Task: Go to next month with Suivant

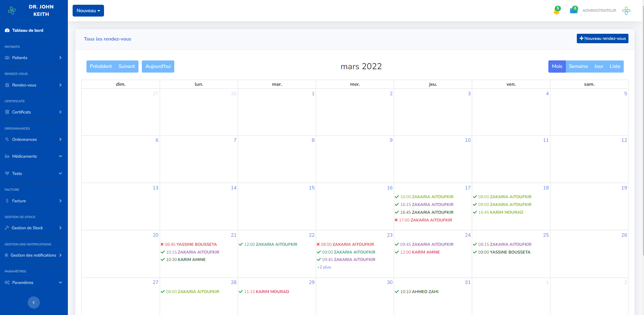Action: click(127, 67)
